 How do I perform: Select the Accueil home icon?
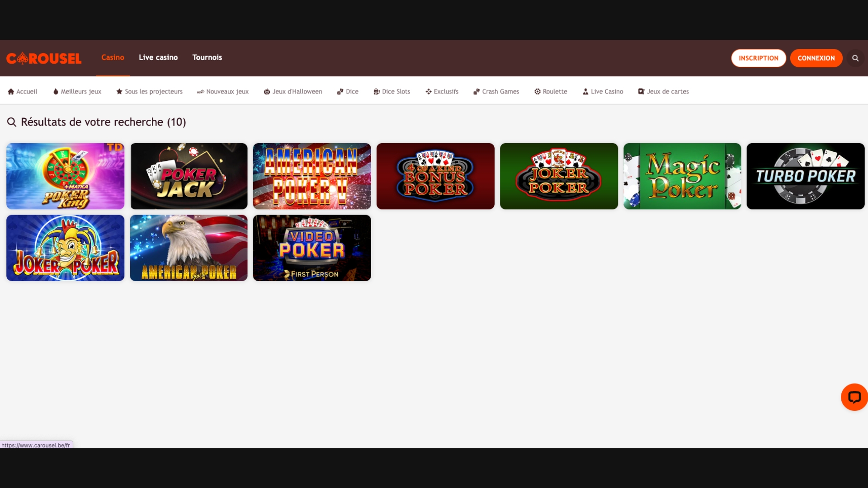[x=10, y=91]
